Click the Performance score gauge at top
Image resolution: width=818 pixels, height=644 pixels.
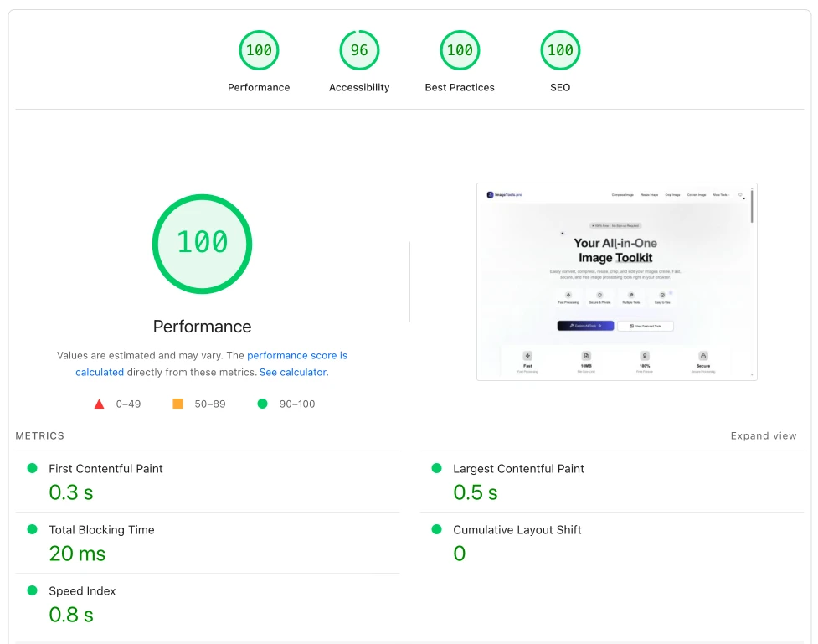click(259, 50)
